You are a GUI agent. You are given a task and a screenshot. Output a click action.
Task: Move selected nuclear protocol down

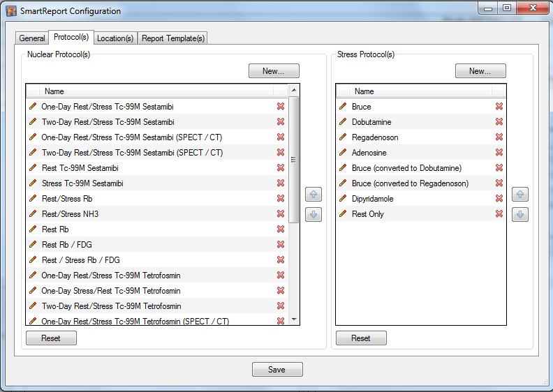coord(314,215)
